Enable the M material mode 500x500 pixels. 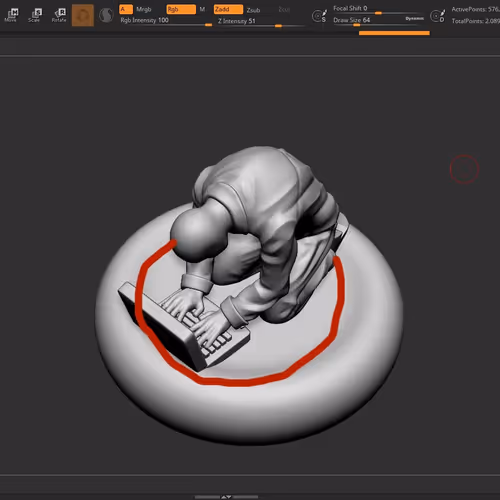coord(202,9)
